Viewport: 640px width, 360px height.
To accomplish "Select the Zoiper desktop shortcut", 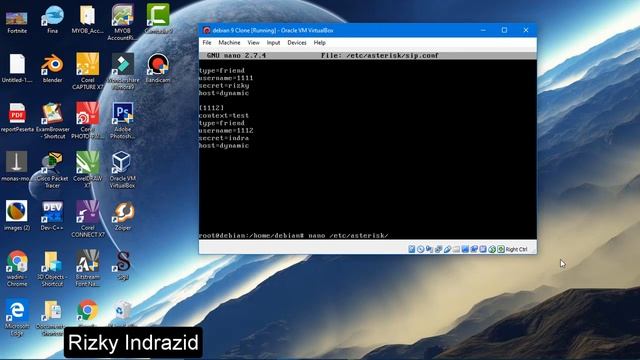I will tap(122, 216).
